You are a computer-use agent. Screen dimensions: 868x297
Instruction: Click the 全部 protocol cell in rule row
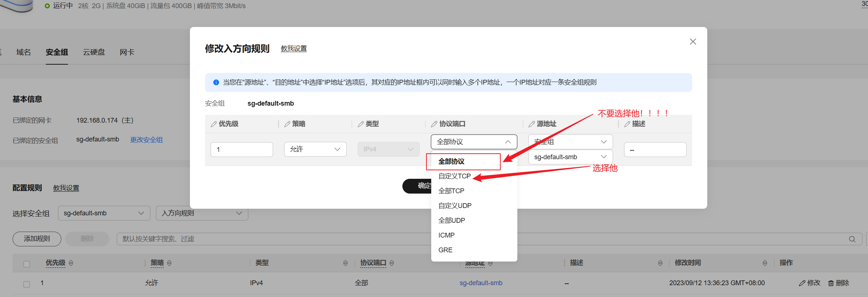point(361,283)
